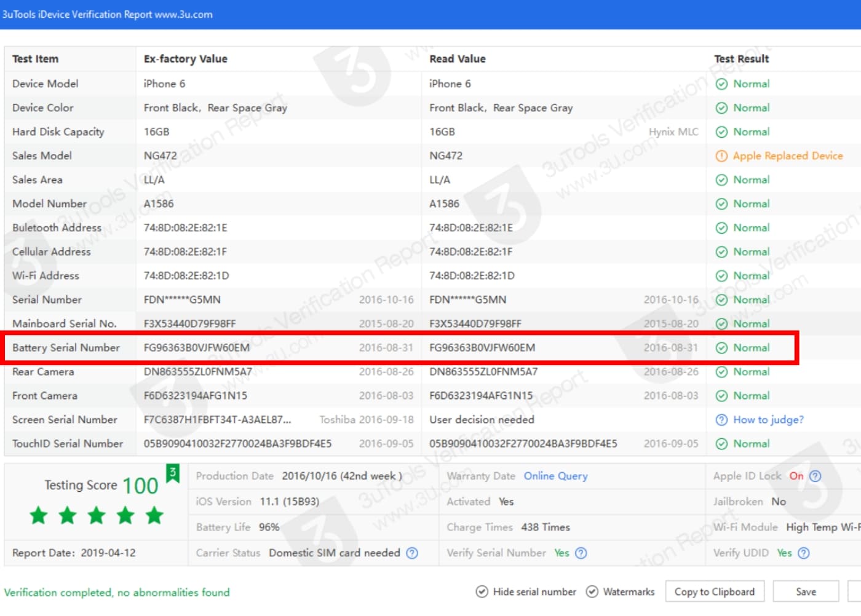This screenshot has height=616, width=861.
Task: Toggle Hide serial number checkbox
Action: pos(482,591)
